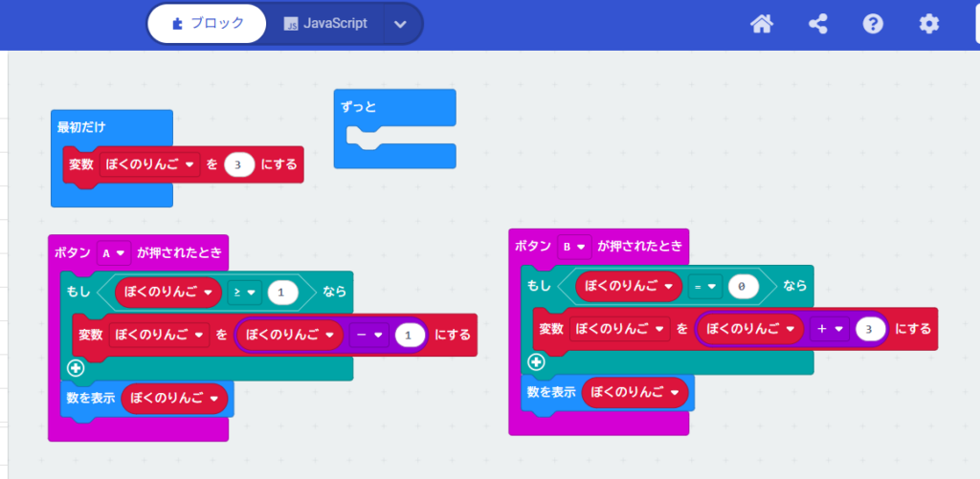The image size is (980, 479).
Task: Switch to the ブロック editor tab
Action: click(x=208, y=24)
